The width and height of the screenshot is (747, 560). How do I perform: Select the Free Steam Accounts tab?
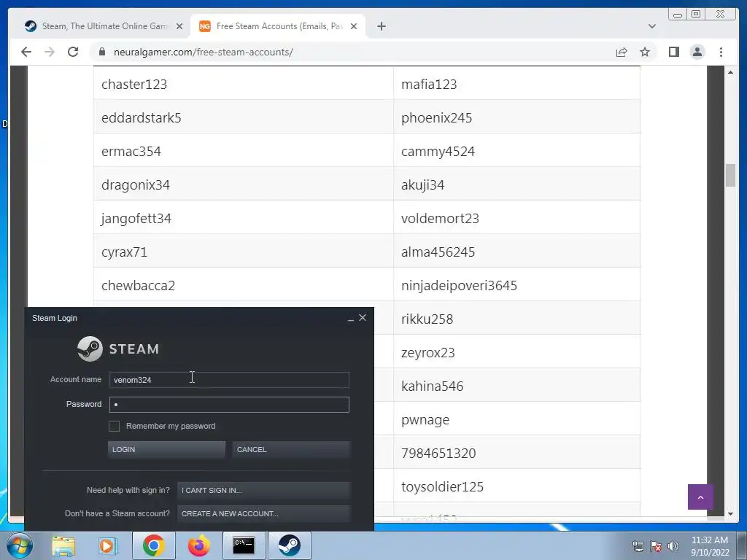pos(278,26)
